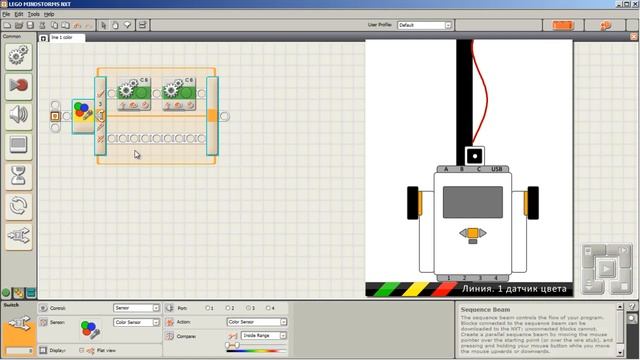Image resolution: width=640 pixels, height=360 pixels.
Task: Open the File menu
Action: coord(6,14)
